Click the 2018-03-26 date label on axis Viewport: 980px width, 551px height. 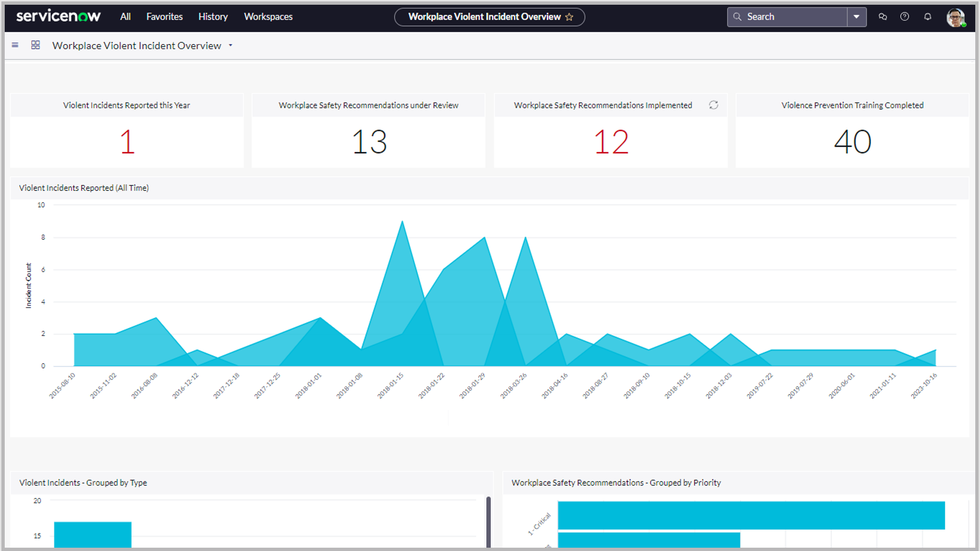point(514,385)
